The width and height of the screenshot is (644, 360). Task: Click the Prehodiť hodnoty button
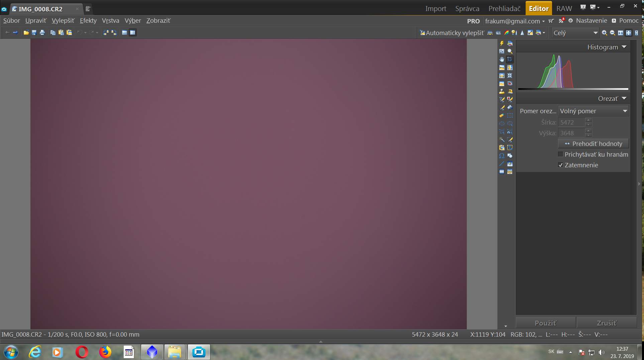(x=593, y=144)
